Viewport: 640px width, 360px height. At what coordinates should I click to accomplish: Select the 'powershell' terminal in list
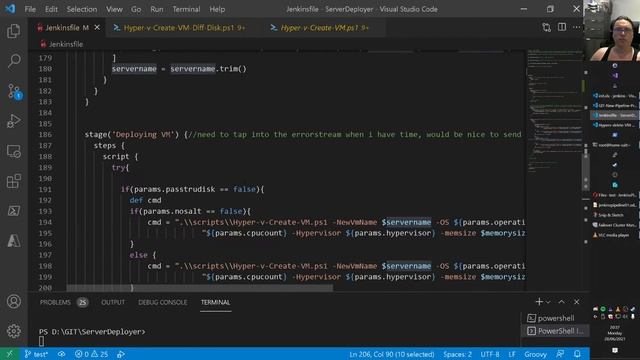tap(555, 318)
